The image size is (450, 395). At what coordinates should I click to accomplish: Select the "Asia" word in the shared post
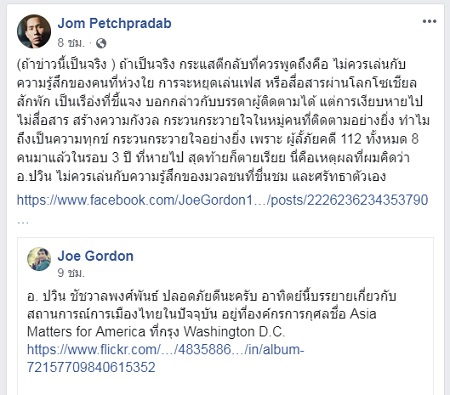tap(363, 314)
